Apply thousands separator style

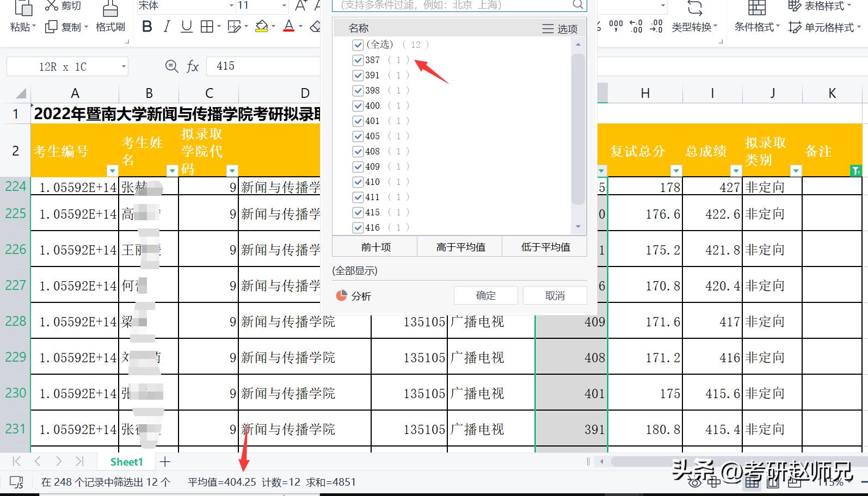click(x=616, y=26)
